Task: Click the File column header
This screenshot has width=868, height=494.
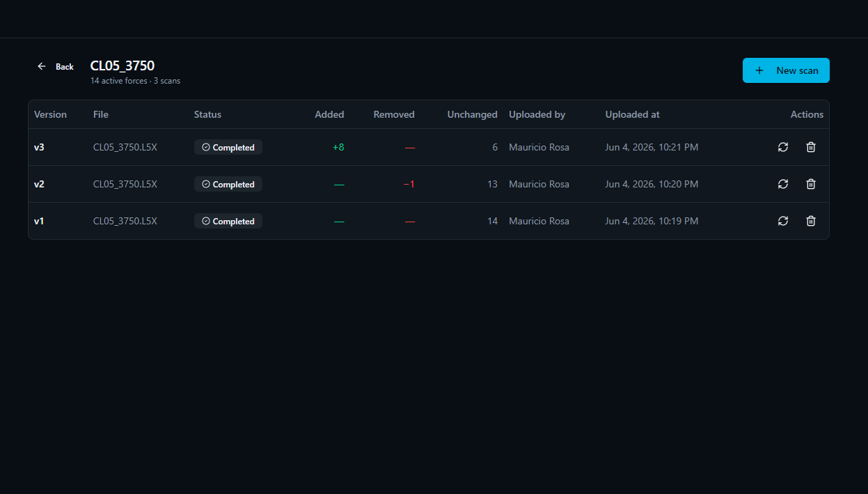Action: pos(101,114)
